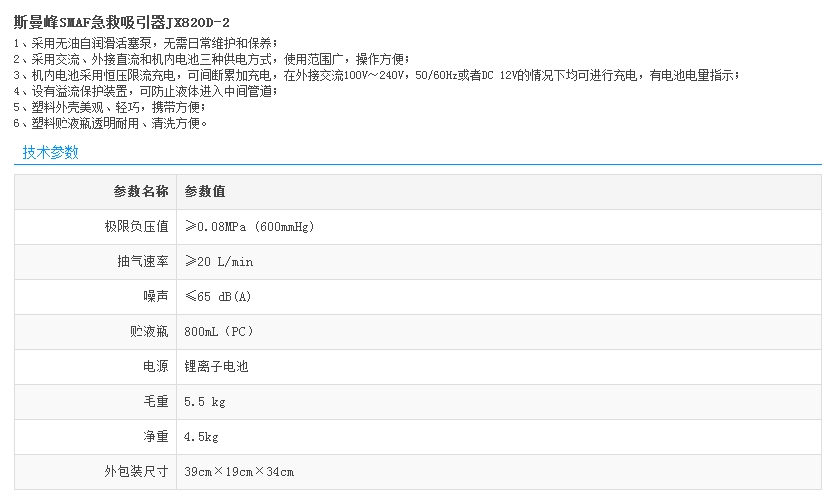Select the 毛重 row label
Viewport: 830px width, 496px height.
coord(155,402)
